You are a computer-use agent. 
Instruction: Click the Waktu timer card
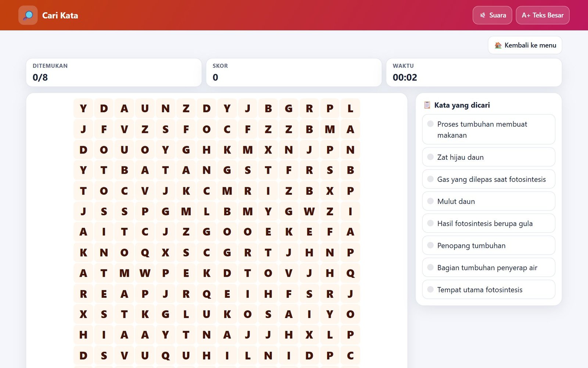[474, 72]
